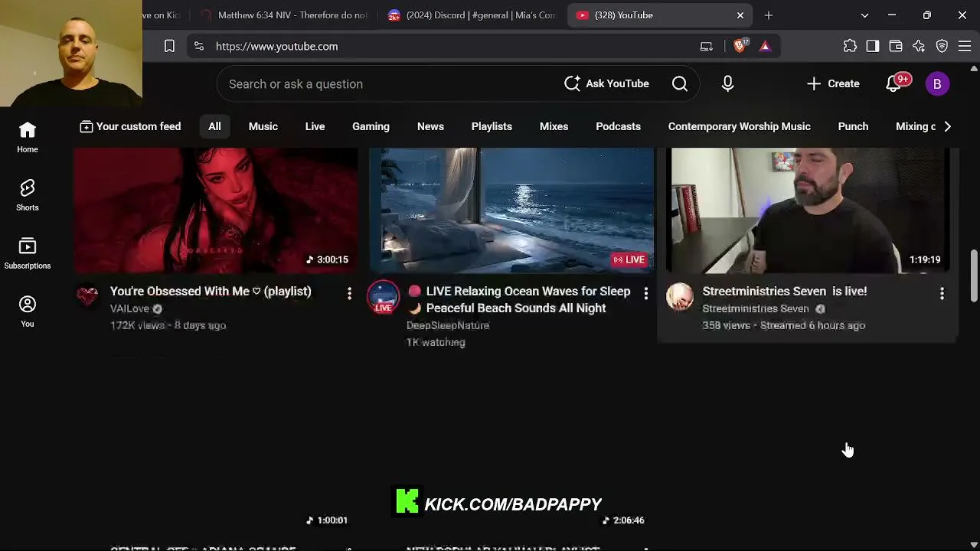Image resolution: width=980 pixels, height=551 pixels.
Task: Open the 'You're Obsessed With Me' video title
Action: pos(211,292)
